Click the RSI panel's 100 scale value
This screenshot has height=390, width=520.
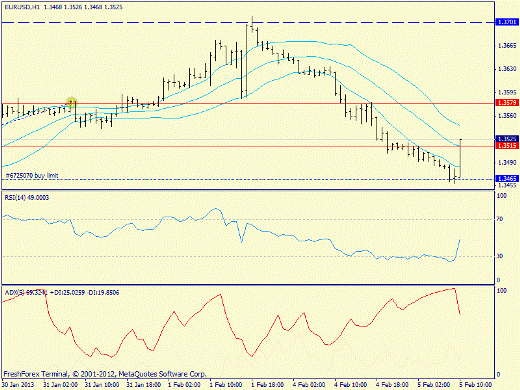pos(501,196)
